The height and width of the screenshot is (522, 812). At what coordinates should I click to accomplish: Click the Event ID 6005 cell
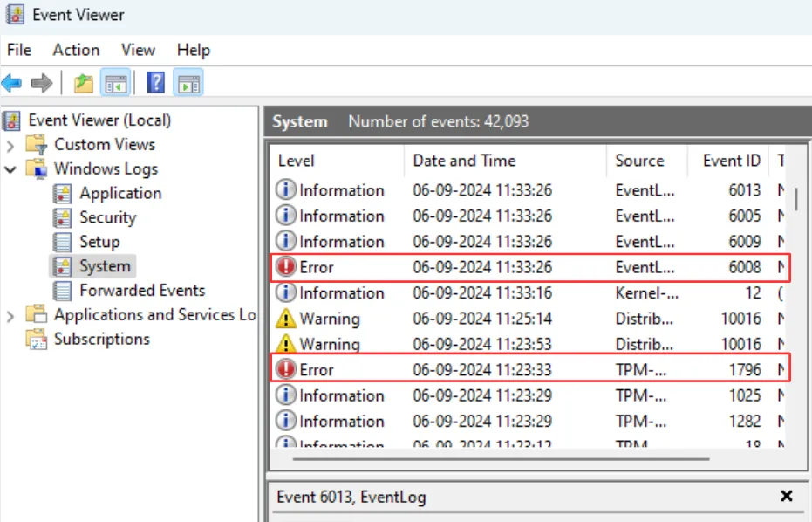[745, 216]
